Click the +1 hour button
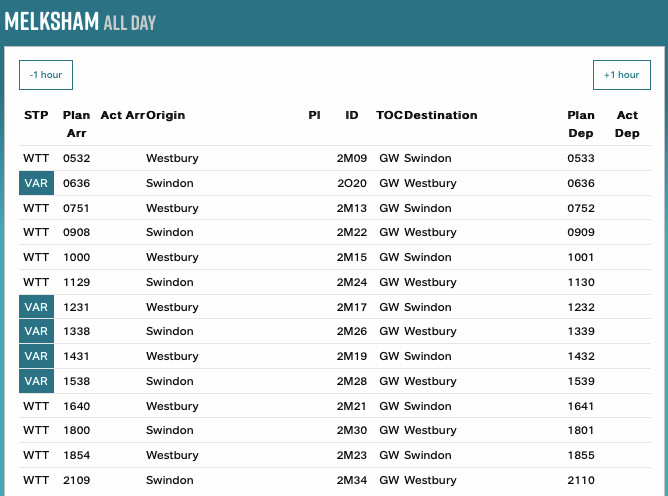 point(621,75)
